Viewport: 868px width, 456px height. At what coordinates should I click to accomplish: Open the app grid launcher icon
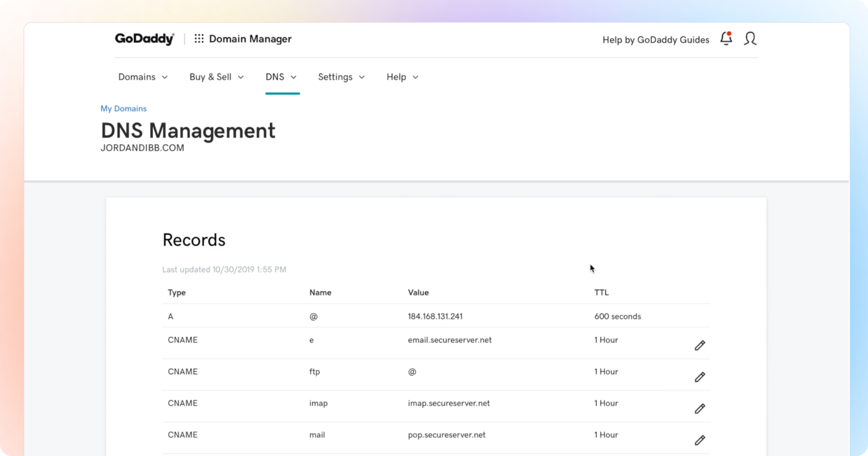(x=199, y=39)
